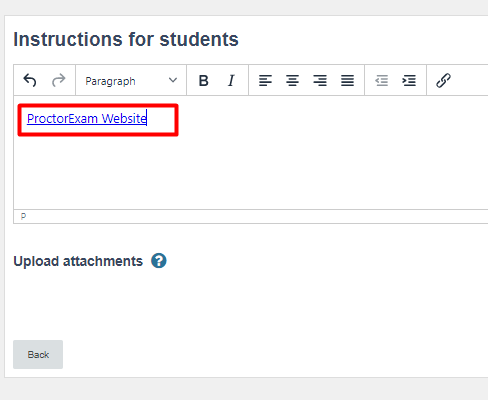Image resolution: width=488 pixels, height=400 pixels.
Task: Select the p element in editor status bar
Action: (23, 216)
